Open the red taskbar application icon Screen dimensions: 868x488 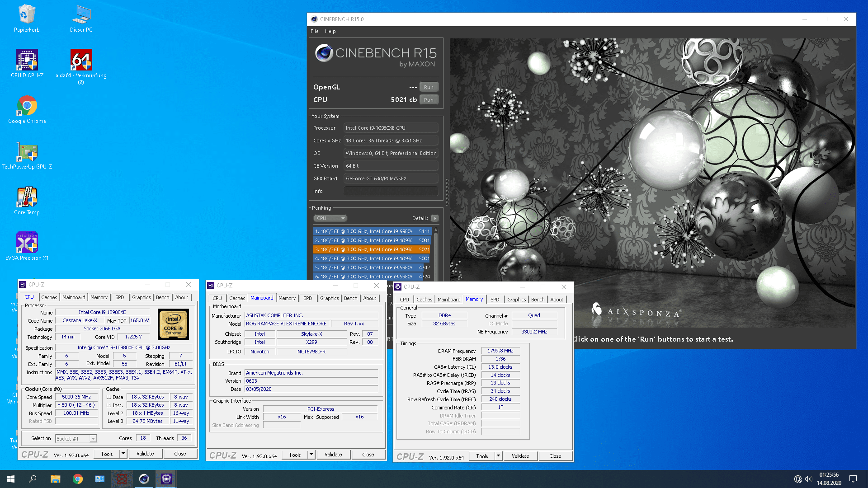coord(122,479)
